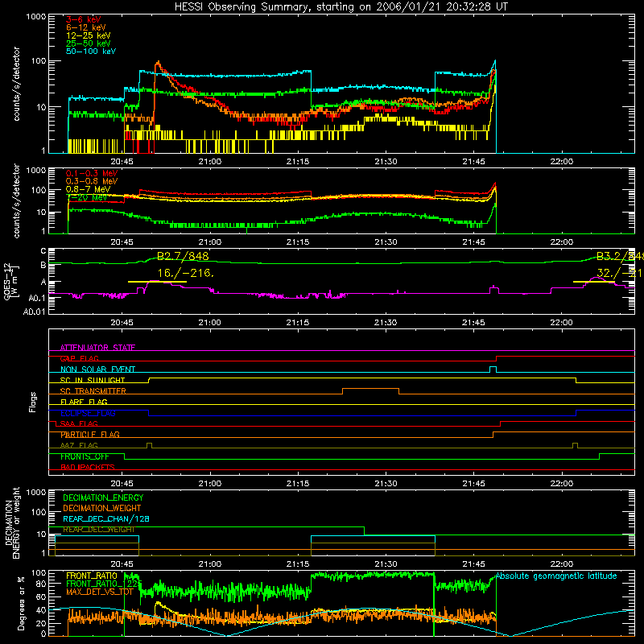This screenshot has height=644, width=644.
Task: Click the 21:00 tick label under top panel
Action: coord(210,162)
